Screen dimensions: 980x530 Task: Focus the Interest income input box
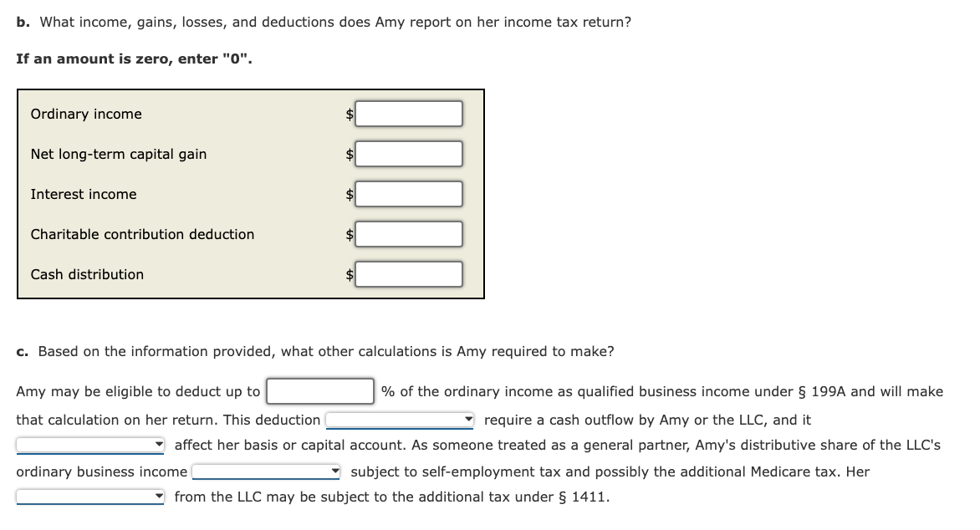coord(409,194)
